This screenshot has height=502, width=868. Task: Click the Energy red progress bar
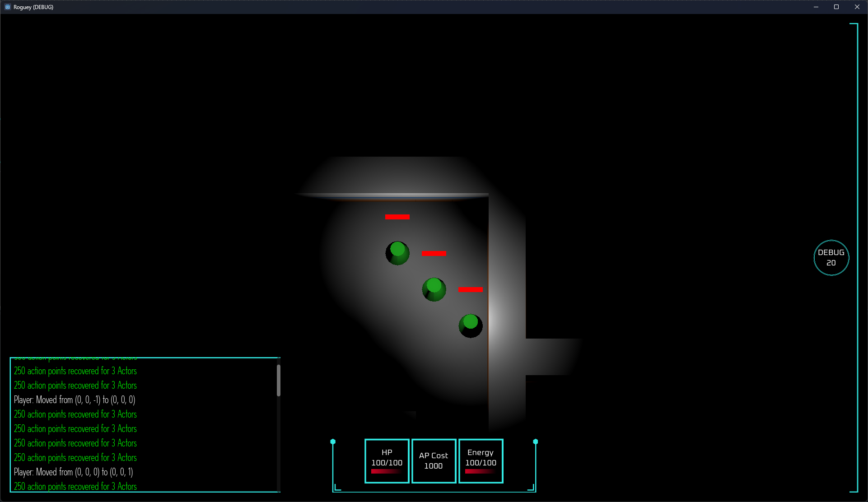480,471
